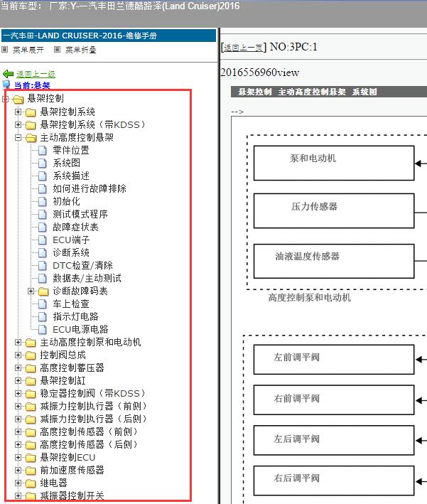The image size is (427, 504).
Task: Click the page icon beside ECU端子
Action: coord(43,240)
